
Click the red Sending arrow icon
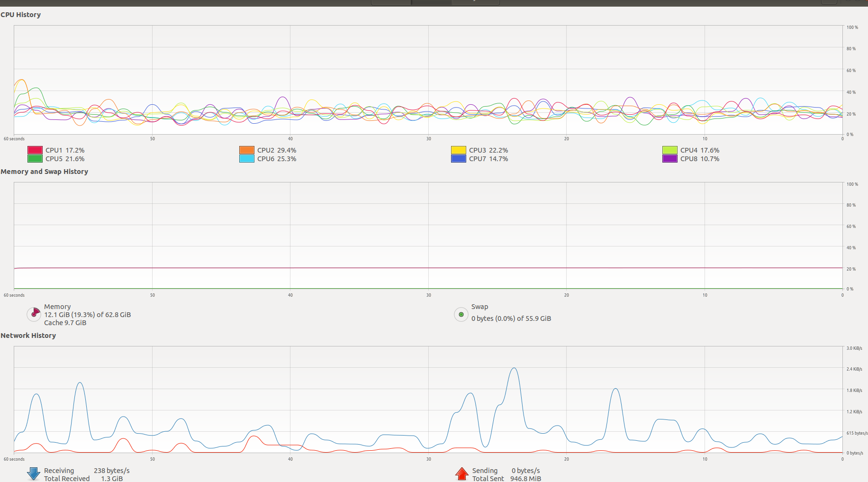point(462,474)
